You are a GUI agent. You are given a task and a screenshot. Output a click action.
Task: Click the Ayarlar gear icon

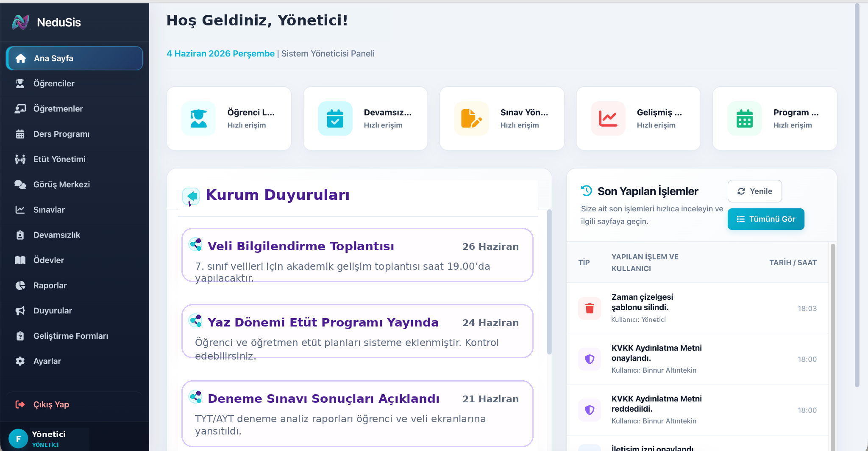[x=20, y=361]
